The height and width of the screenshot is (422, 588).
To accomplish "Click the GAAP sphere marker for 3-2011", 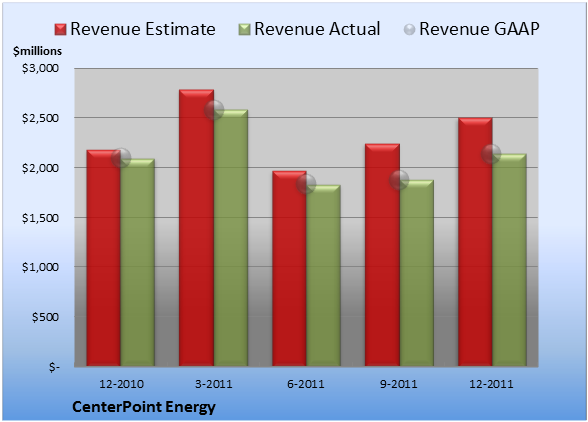I will pos(214,110).
